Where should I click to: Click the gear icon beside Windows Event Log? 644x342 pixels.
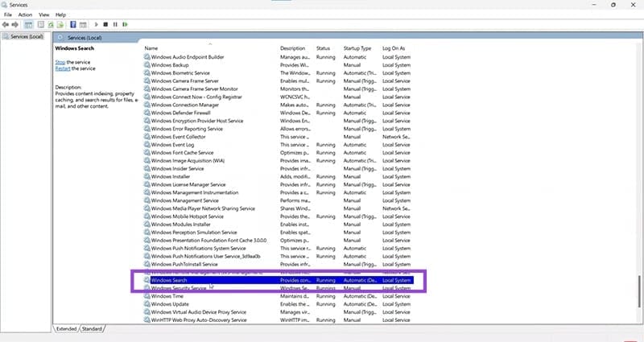(x=147, y=145)
